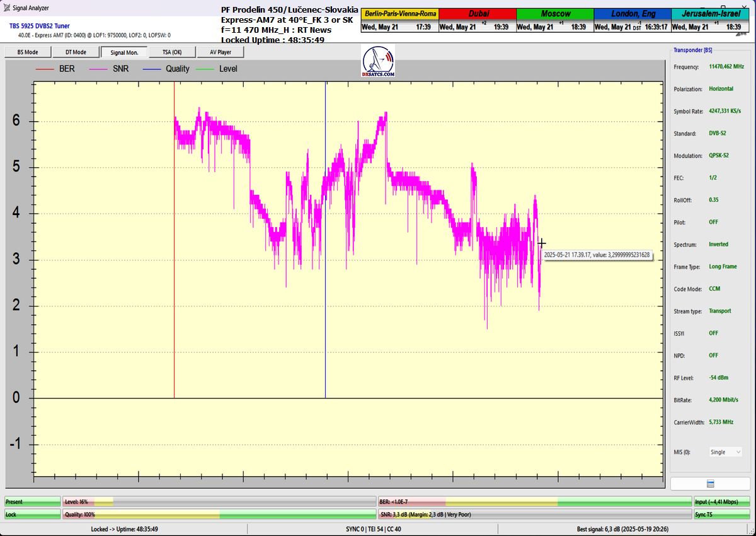
Task: Click the crosshair cursor marker on graph
Action: pyautogui.click(x=541, y=243)
